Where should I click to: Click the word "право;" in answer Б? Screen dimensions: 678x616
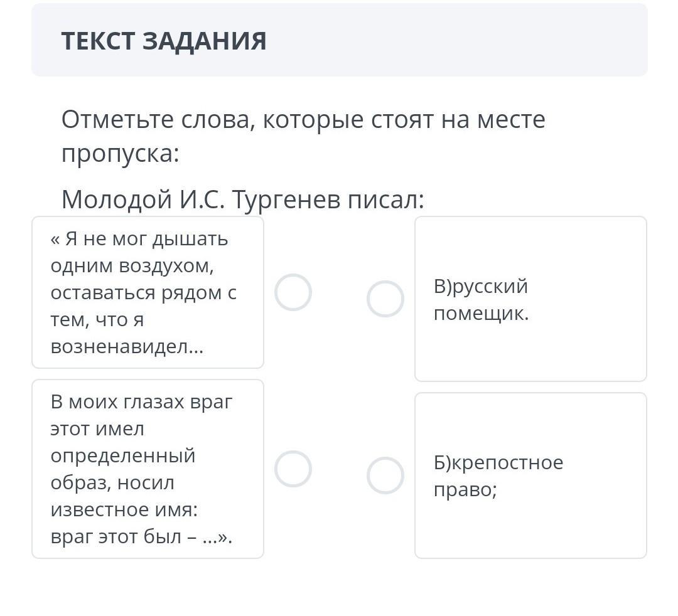click(465, 489)
